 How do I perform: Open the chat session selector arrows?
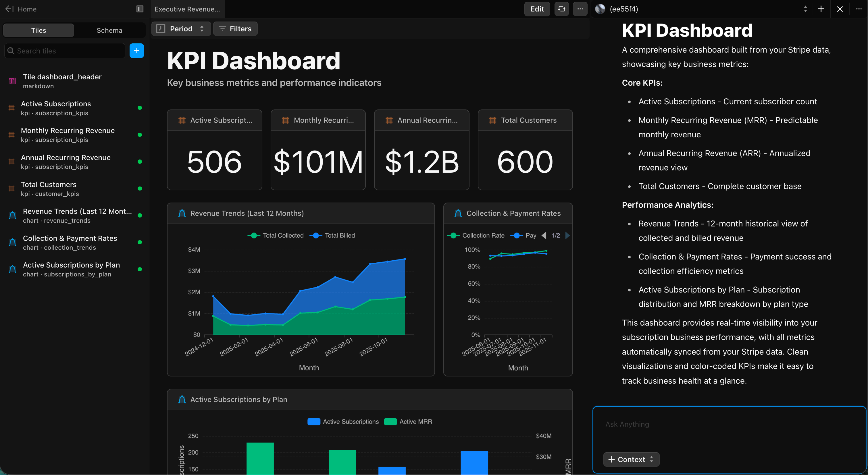tap(805, 9)
